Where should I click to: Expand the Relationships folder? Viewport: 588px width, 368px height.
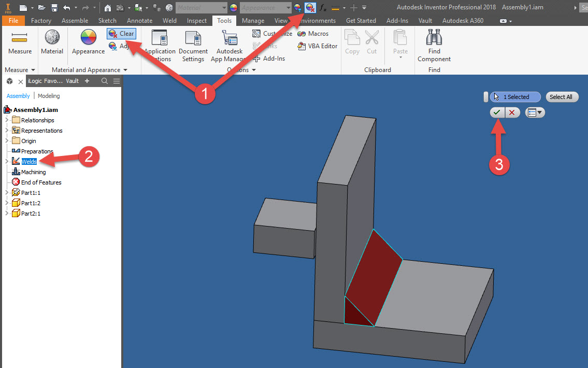pyautogui.click(x=6, y=120)
